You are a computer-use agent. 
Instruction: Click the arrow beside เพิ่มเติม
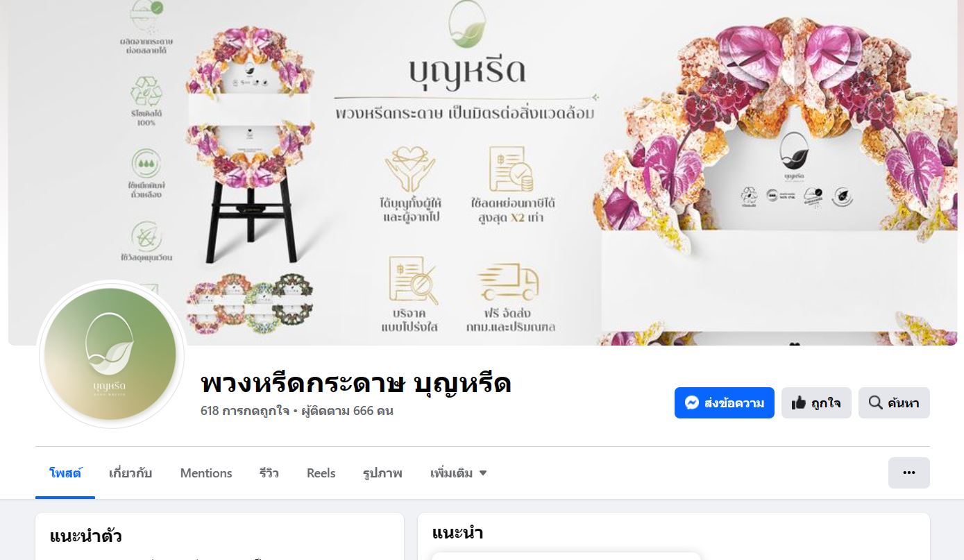pyautogui.click(x=483, y=473)
